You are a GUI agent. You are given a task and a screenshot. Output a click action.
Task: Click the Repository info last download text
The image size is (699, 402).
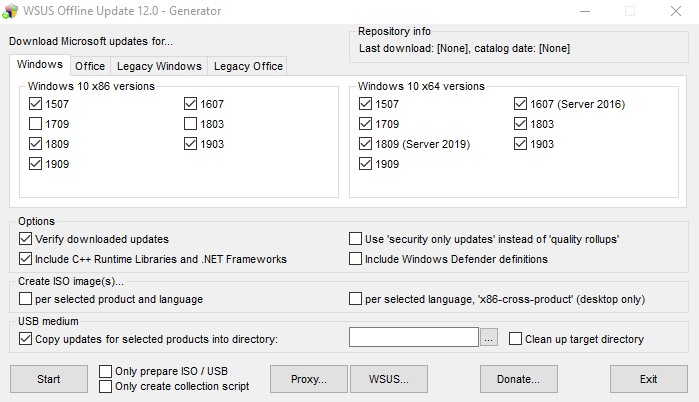click(465, 48)
